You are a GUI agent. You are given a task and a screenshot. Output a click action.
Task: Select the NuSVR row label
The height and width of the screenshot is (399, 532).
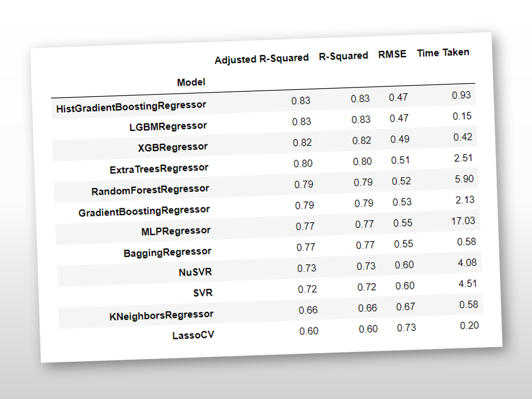(195, 272)
